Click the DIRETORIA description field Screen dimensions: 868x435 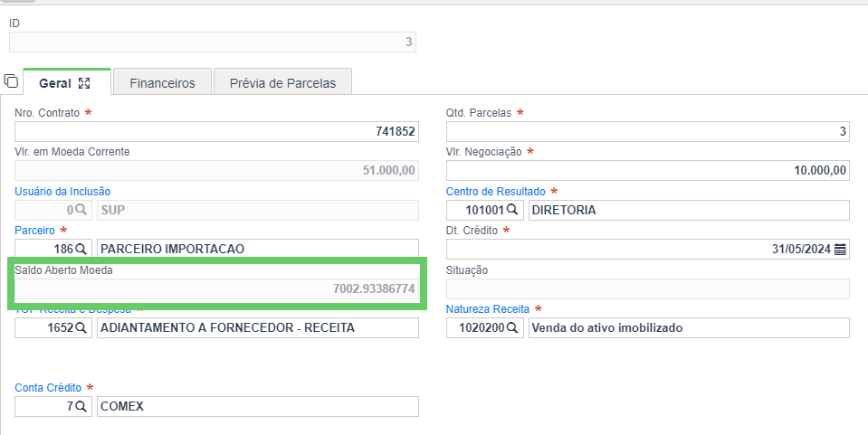click(x=689, y=210)
